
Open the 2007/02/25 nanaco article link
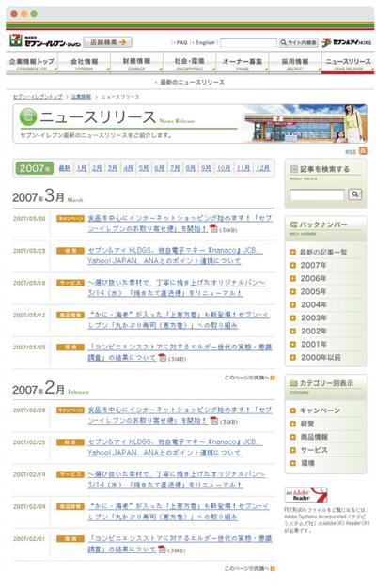click(x=175, y=447)
